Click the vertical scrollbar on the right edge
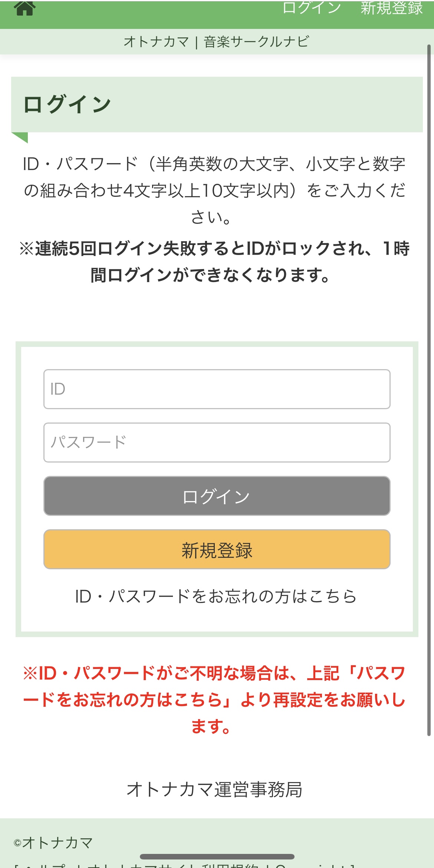The image size is (434, 868). point(429,390)
